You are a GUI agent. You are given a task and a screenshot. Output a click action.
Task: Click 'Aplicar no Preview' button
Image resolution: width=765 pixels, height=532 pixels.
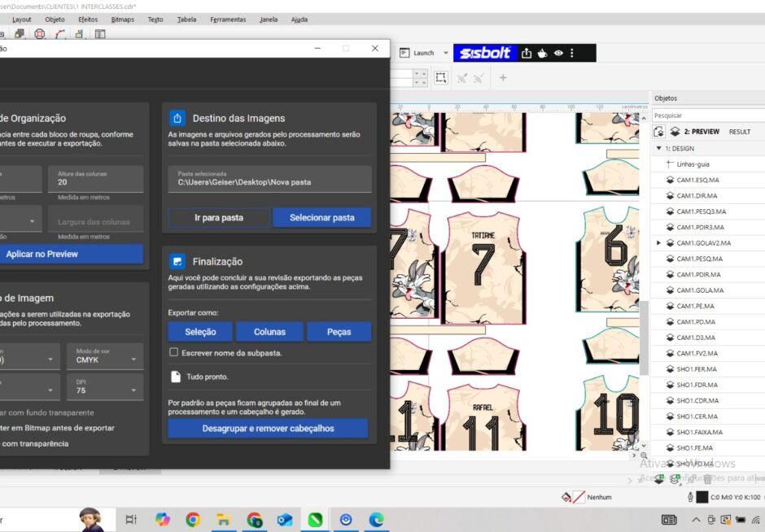pyautogui.click(x=72, y=254)
